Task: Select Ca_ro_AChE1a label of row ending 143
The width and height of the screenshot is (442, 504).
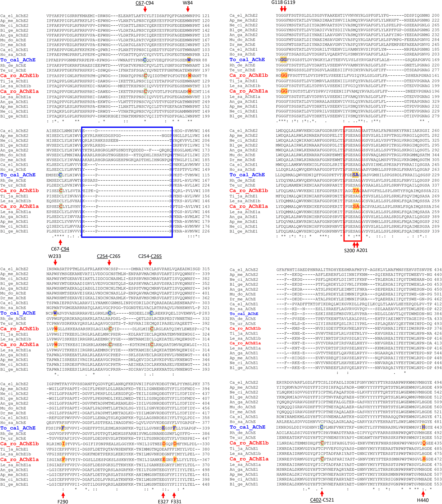Action: tap(20, 206)
